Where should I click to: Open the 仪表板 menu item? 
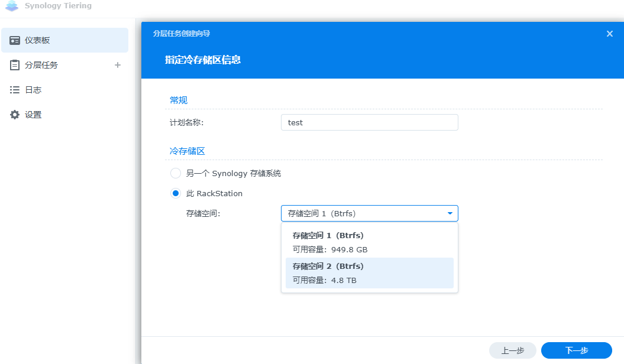pos(37,40)
